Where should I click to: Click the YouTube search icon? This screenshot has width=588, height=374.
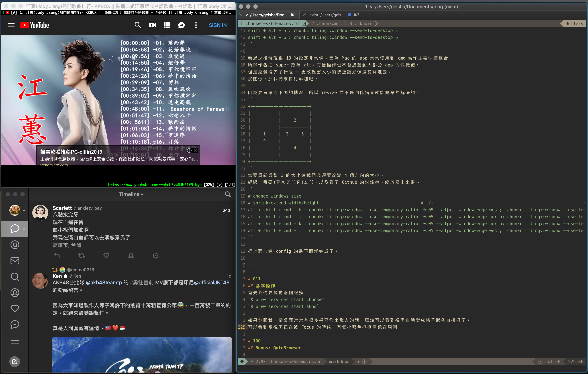(x=138, y=25)
